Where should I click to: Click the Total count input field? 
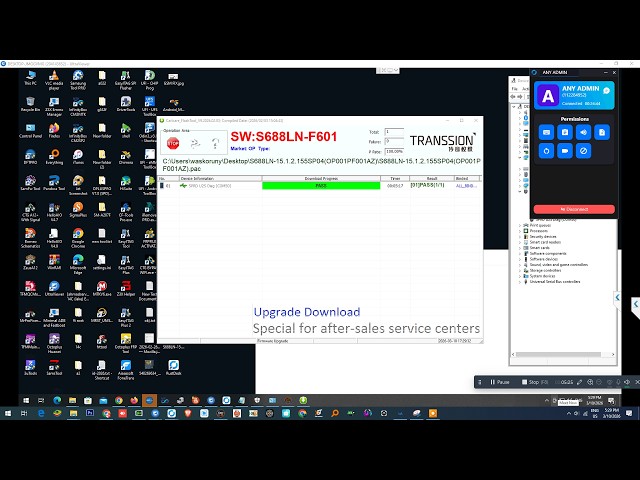394,132
